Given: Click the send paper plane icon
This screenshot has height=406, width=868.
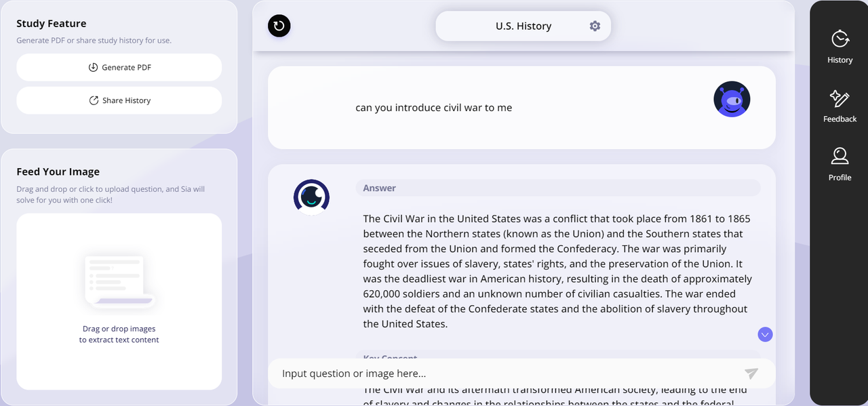Looking at the screenshot, I should tap(751, 373).
